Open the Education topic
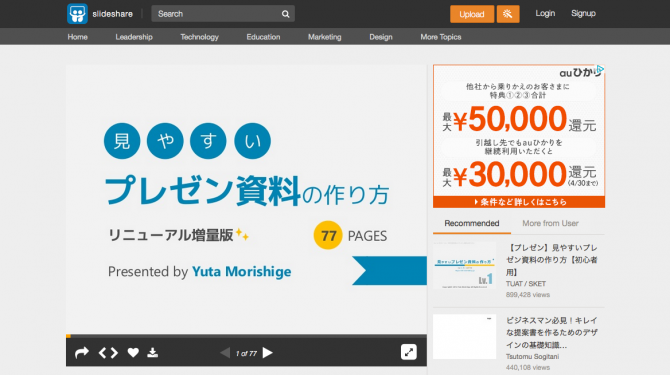Screen dimensions: 670x375 coord(263,37)
